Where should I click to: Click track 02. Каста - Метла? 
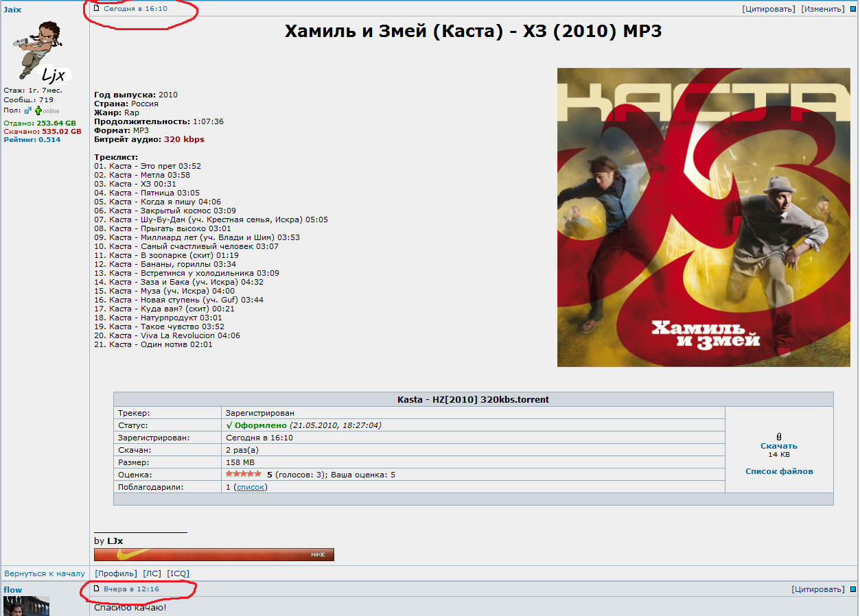coord(142,175)
